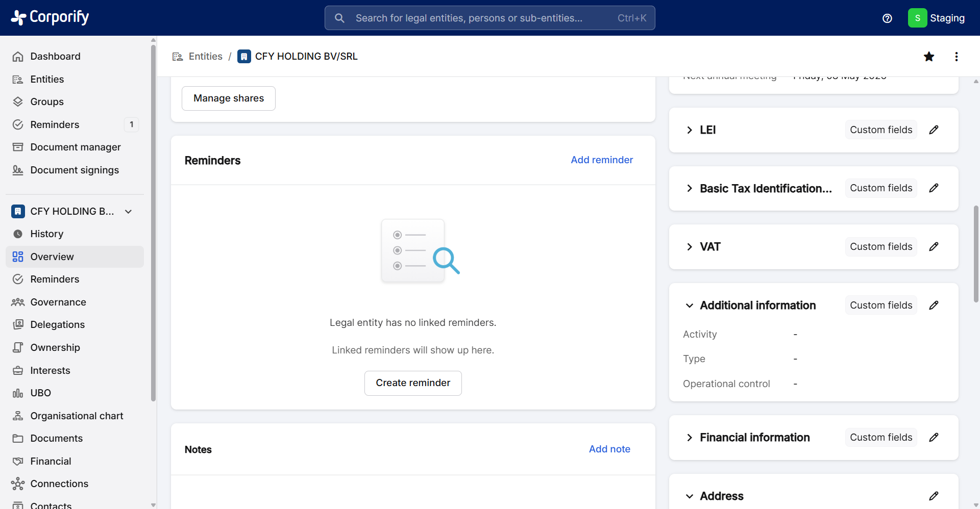Open the three-dot more options menu

(957, 57)
